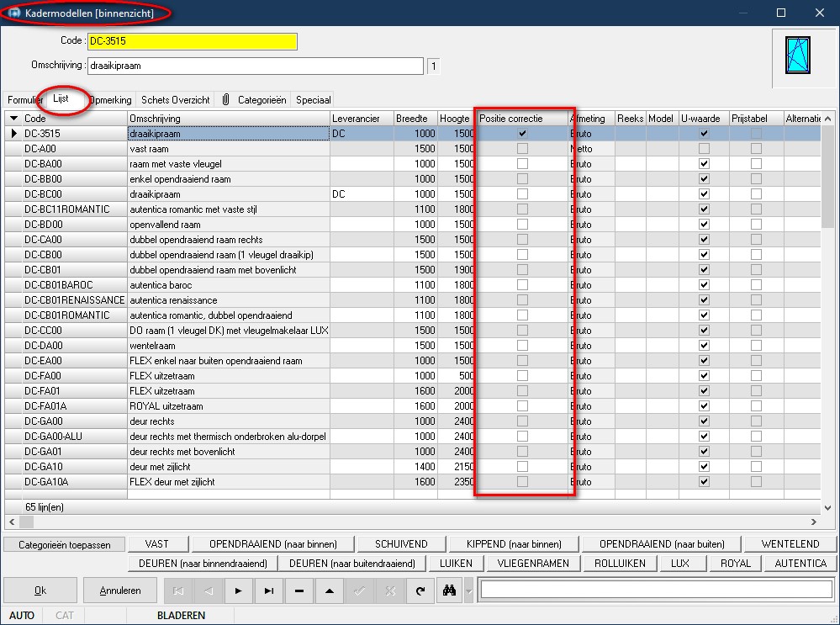The image size is (840, 625).
Task: Toggle Prijstabel checkbox for DC-DA00
Action: tap(756, 346)
